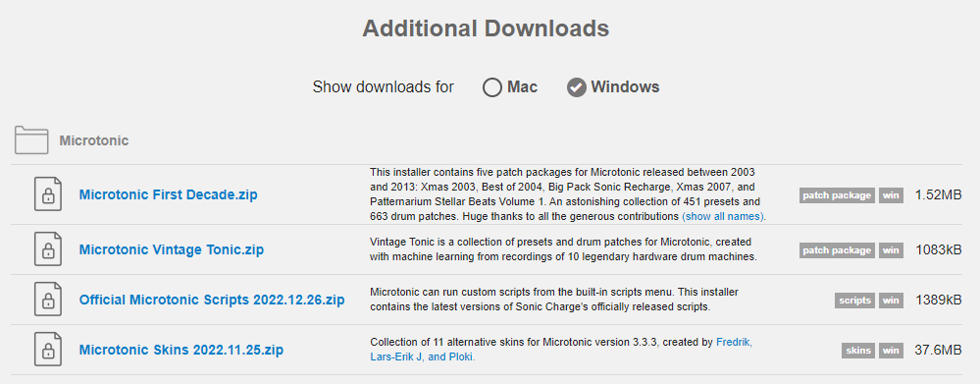Click lock file icon beside Microtonic Vintage Tonic.zip

coord(47,249)
